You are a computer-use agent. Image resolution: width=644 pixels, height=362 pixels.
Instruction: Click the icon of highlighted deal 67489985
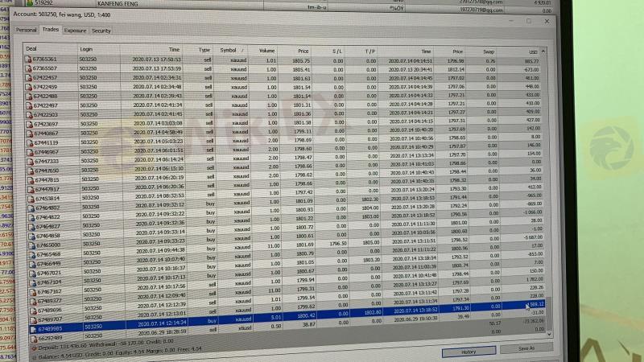34,329
